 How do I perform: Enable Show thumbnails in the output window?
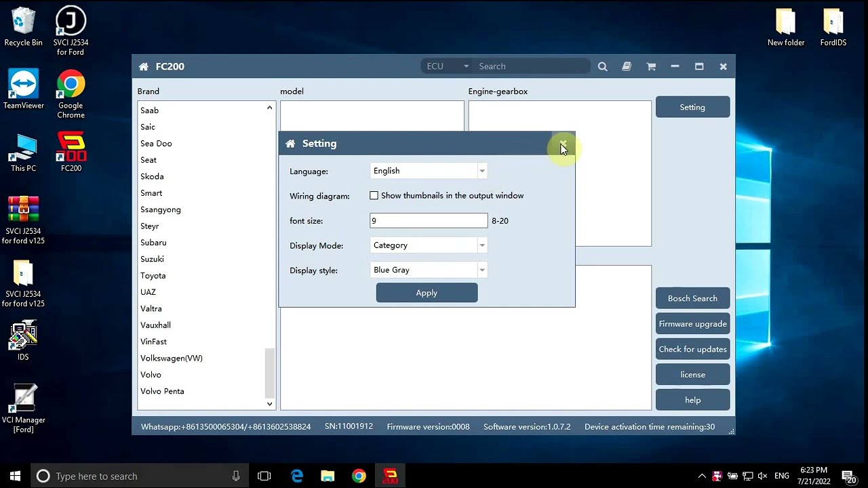[374, 196]
